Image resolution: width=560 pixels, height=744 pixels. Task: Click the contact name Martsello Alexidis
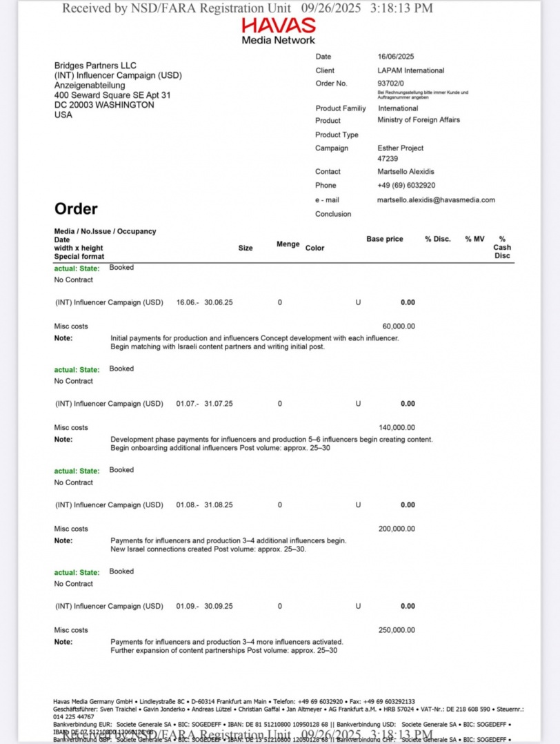[406, 172]
